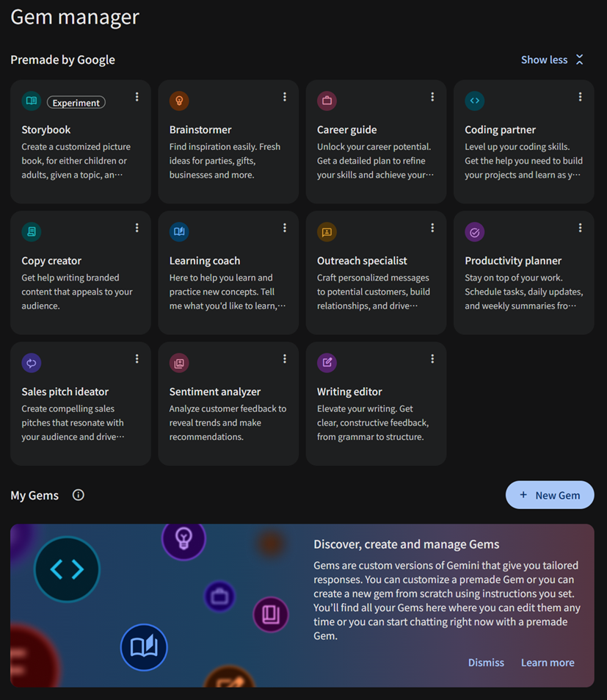
Task: Open the Storybook card options menu
Action: tap(137, 97)
